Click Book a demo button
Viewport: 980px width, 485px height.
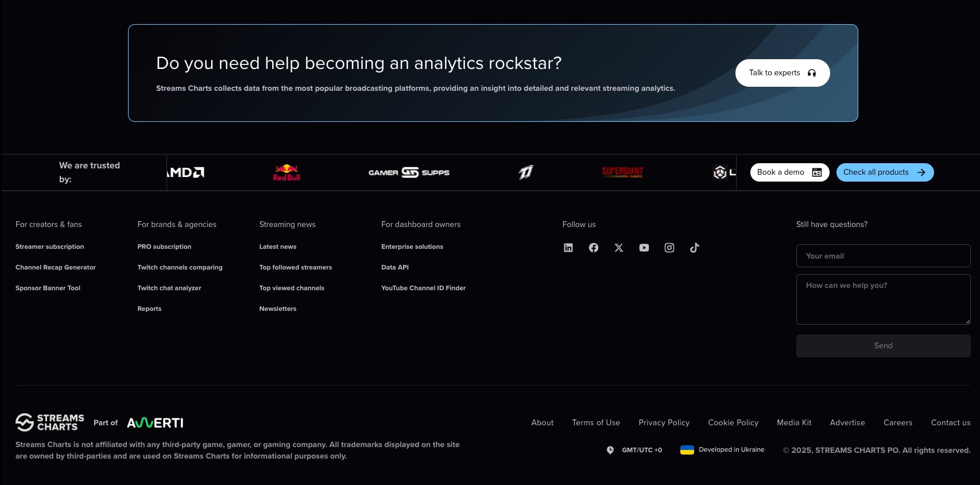tap(789, 172)
